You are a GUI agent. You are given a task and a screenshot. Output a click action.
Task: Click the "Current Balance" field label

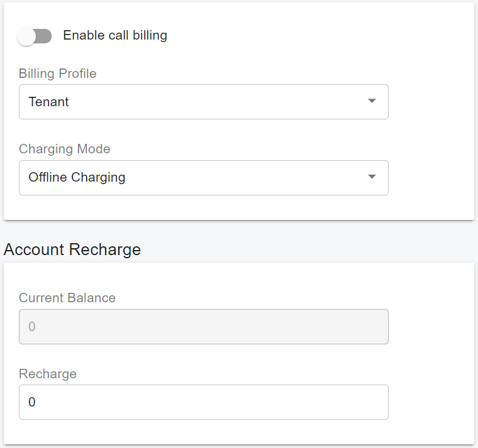(67, 298)
